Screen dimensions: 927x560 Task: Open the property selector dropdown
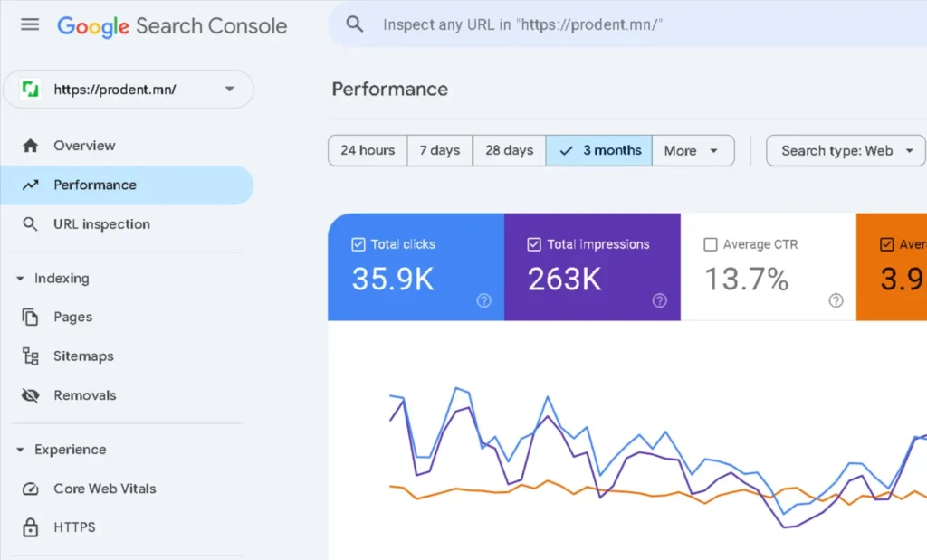[129, 90]
